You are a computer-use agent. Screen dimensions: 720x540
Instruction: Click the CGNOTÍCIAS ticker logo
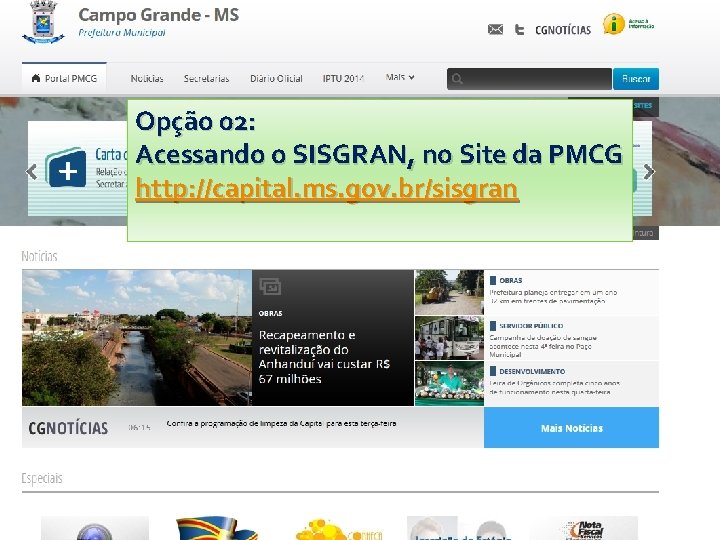pos(68,428)
